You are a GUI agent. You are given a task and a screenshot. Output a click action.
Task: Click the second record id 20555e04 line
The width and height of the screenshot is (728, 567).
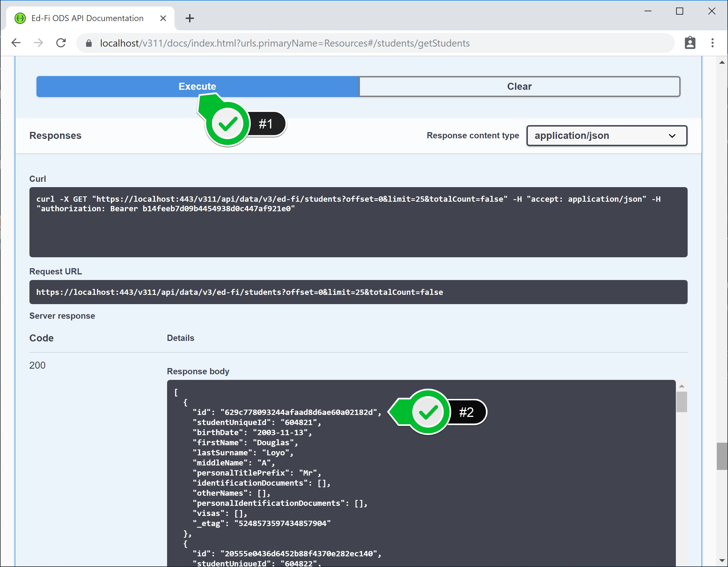[x=287, y=554]
